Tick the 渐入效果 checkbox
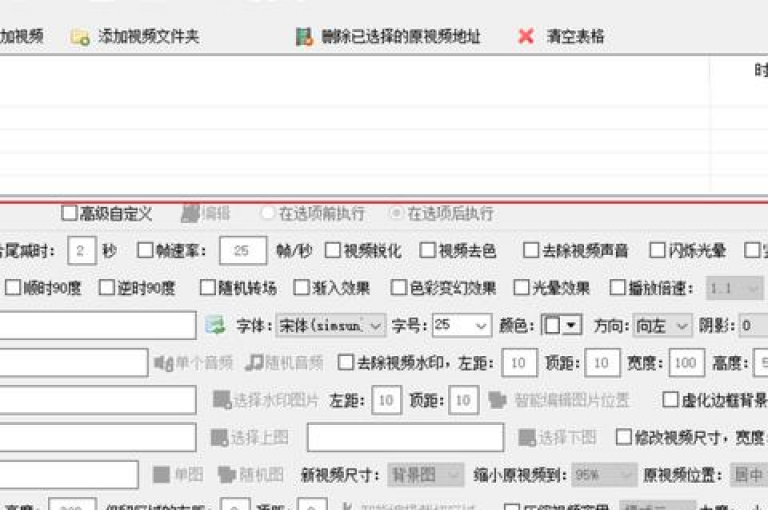The height and width of the screenshot is (510, 768). [301, 288]
